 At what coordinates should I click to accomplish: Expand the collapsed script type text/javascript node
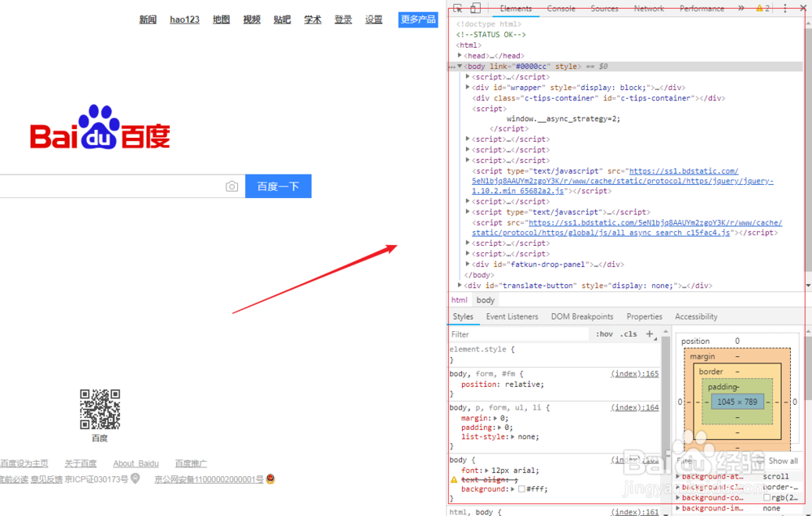tap(468, 212)
